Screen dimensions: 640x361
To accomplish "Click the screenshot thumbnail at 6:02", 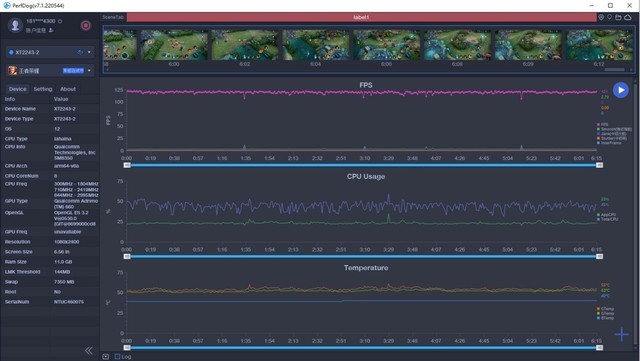I will (245, 45).
